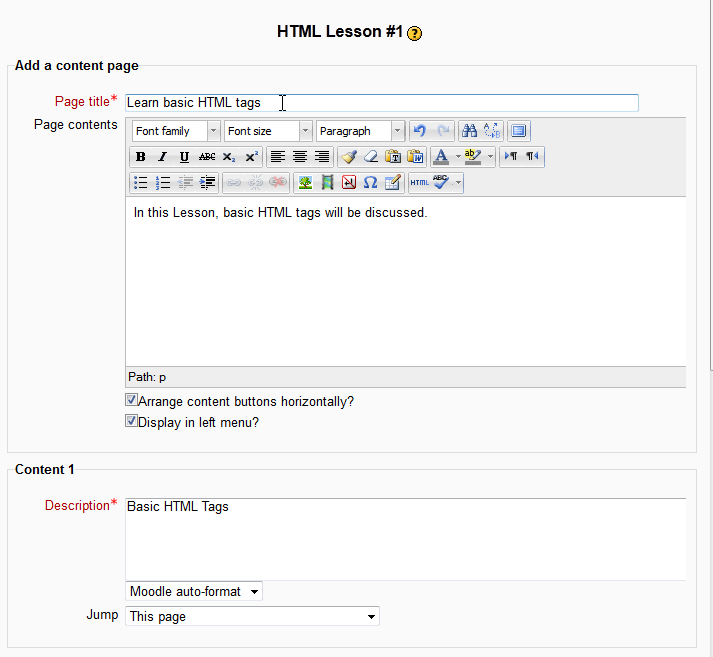This screenshot has width=713, height=657.
Task: Open the help icon beside HTML Lesson #1
Action: coord(415,33)
